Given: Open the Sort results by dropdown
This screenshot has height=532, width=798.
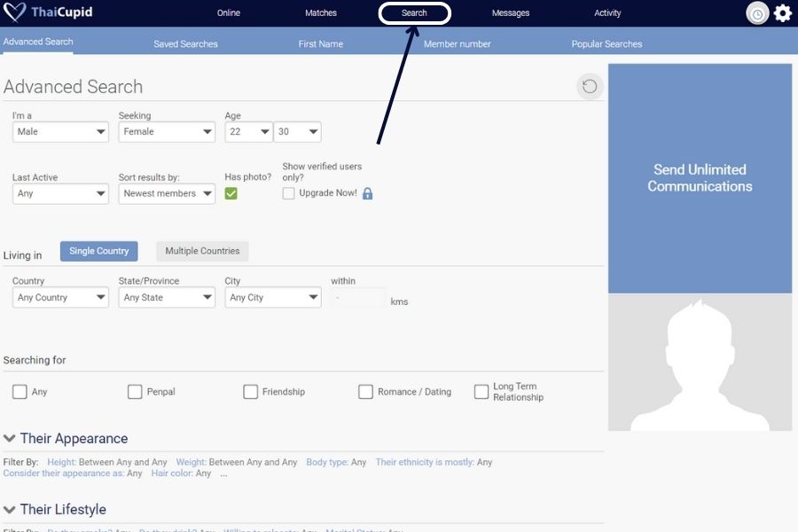Looking at the screenshot, I should (x=167, y=194).
